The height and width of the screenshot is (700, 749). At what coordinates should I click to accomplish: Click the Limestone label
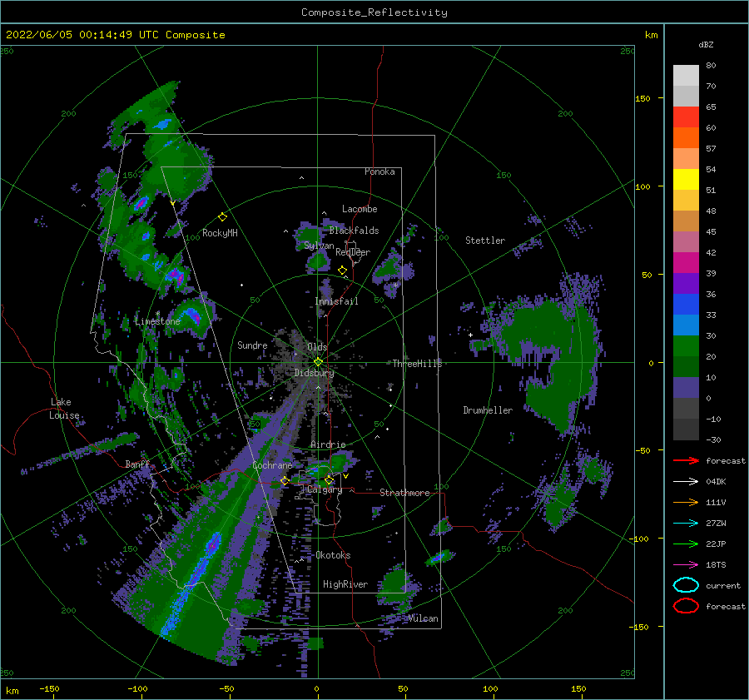[157, 321]
